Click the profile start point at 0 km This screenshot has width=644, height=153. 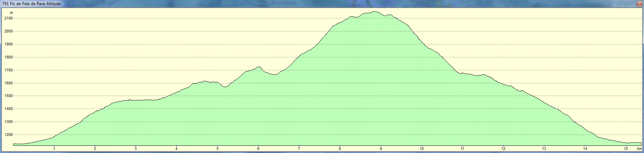[14, 144]
